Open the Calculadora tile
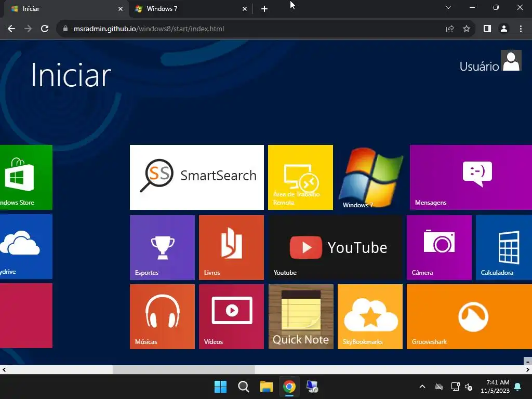 coord(504,247)
